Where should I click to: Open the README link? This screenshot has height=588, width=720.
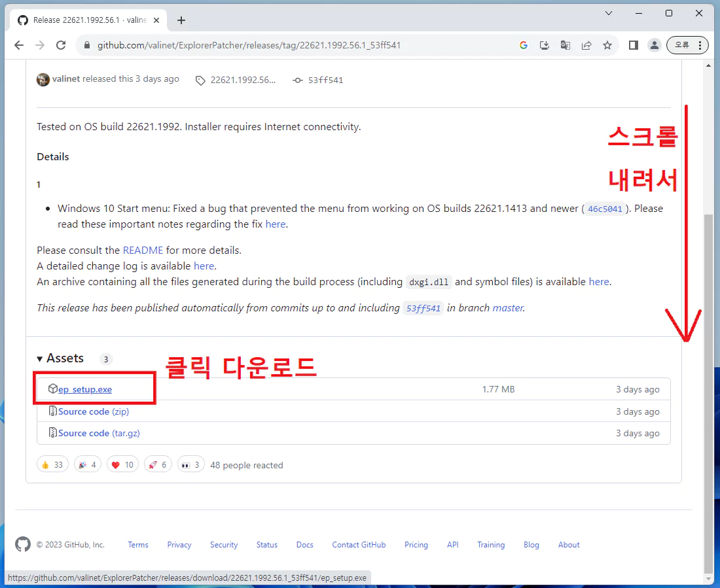(143, 250)
